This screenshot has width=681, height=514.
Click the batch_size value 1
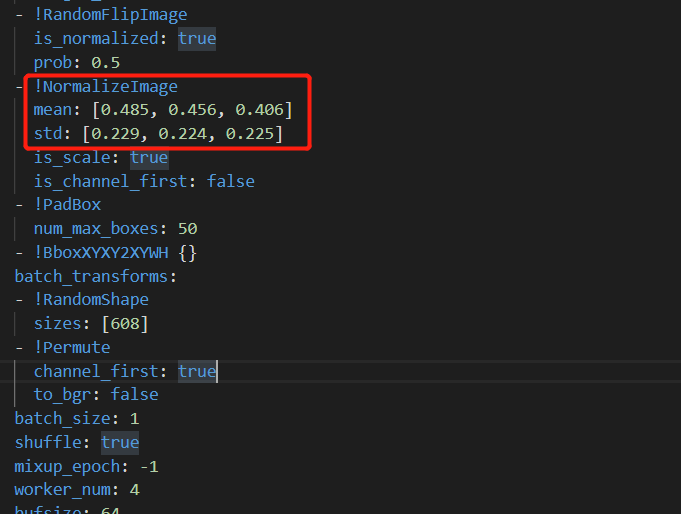point(135,418)
